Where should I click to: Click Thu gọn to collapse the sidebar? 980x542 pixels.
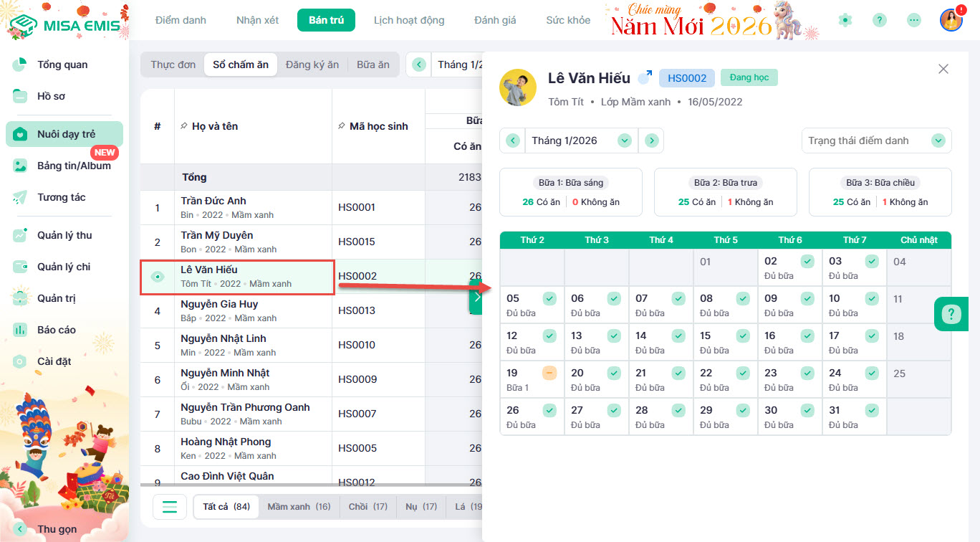[56, 529]
